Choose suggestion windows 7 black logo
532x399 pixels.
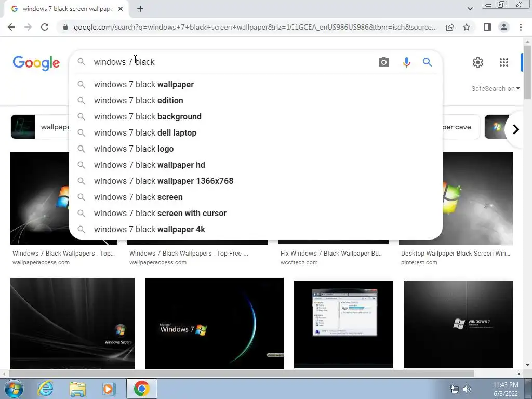click(256, 149)
